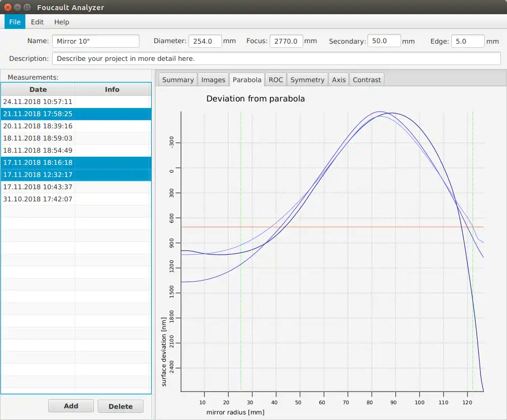Screen dimensions: 507x420
Task: Click the project Description text field
Action: click(276, 58)
